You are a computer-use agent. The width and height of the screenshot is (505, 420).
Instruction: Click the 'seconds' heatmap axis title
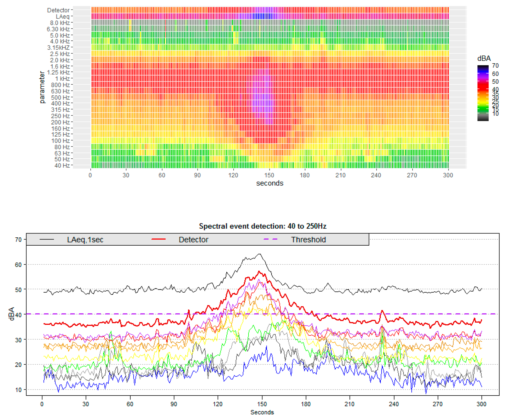point(270,183)
